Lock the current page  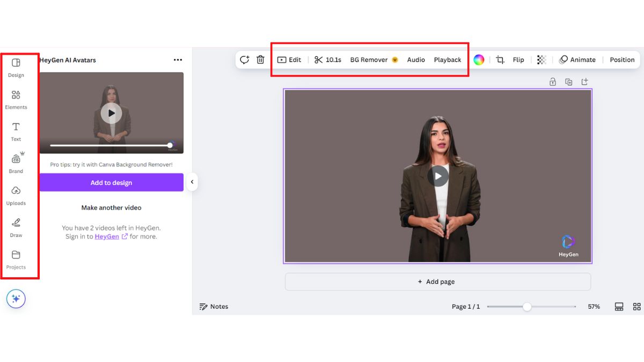552,82
